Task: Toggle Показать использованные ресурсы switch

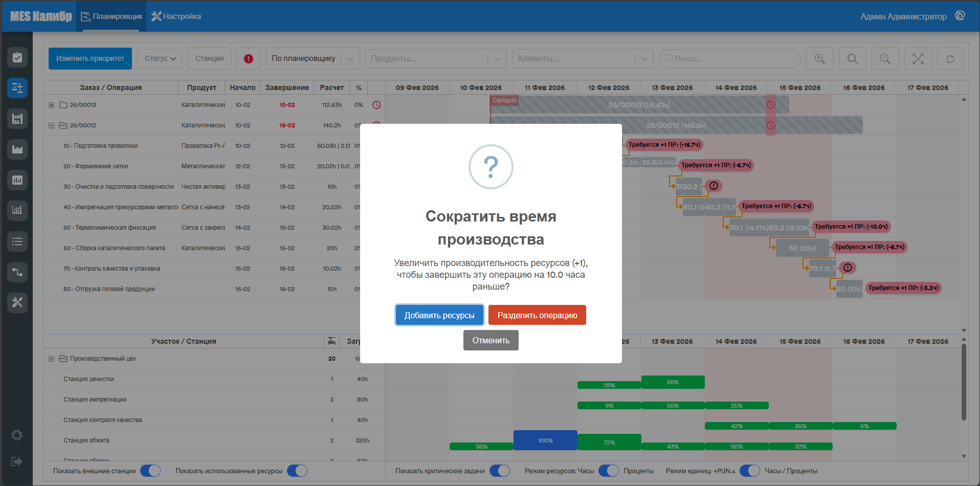Action: click(297, 471)
